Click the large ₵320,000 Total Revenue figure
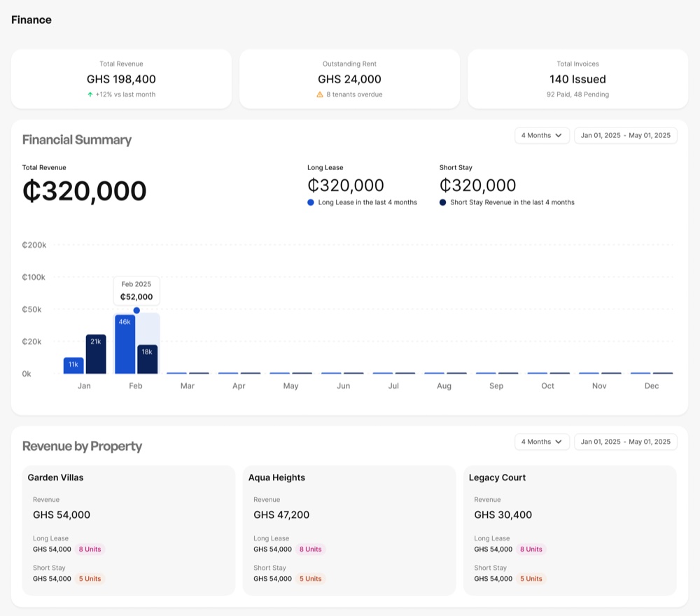 tap(85, 190)
